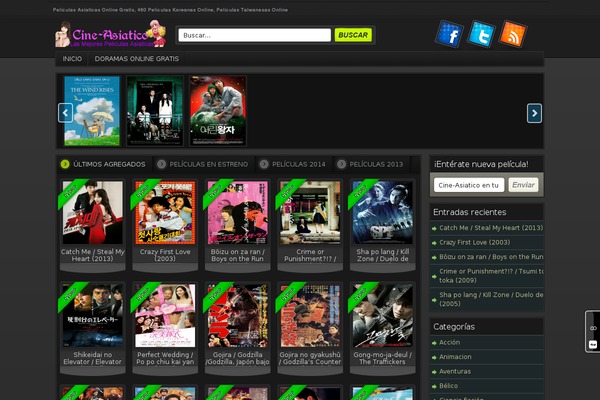Viewport: 600px width, 400px height.
Task: Click the Catch Me / Steal My Heart title text
Action: (x=93, y=255)
